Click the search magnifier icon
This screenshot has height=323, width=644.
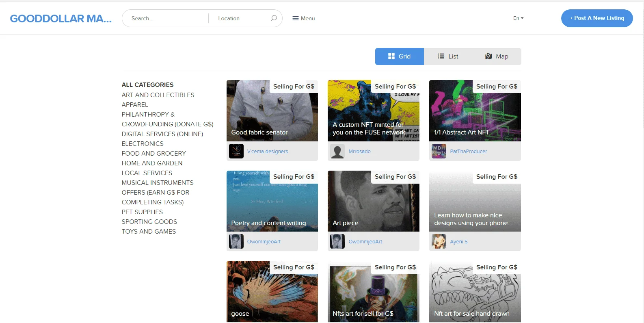point(274,18)
